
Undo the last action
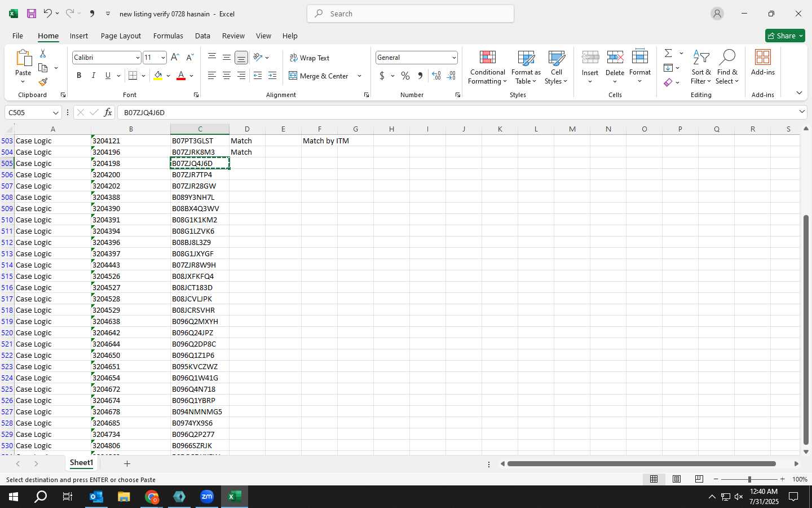48,14
